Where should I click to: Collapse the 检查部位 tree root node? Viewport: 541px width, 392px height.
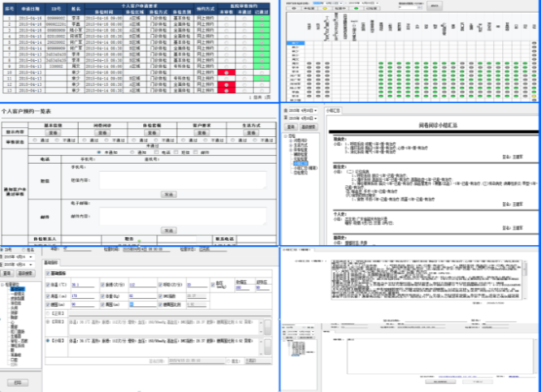coord(2,285)
